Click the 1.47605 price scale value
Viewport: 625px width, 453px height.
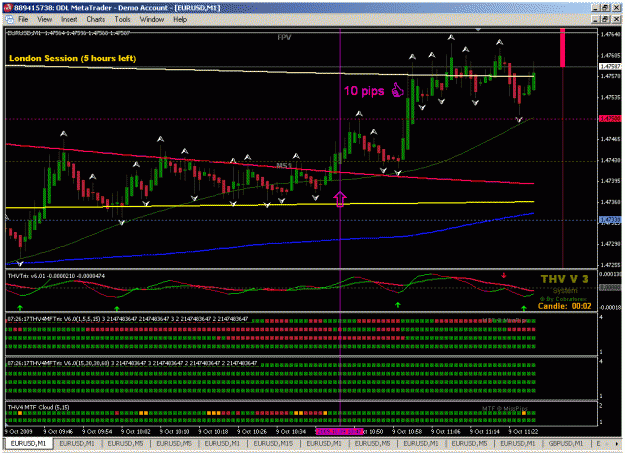[610, 55]
